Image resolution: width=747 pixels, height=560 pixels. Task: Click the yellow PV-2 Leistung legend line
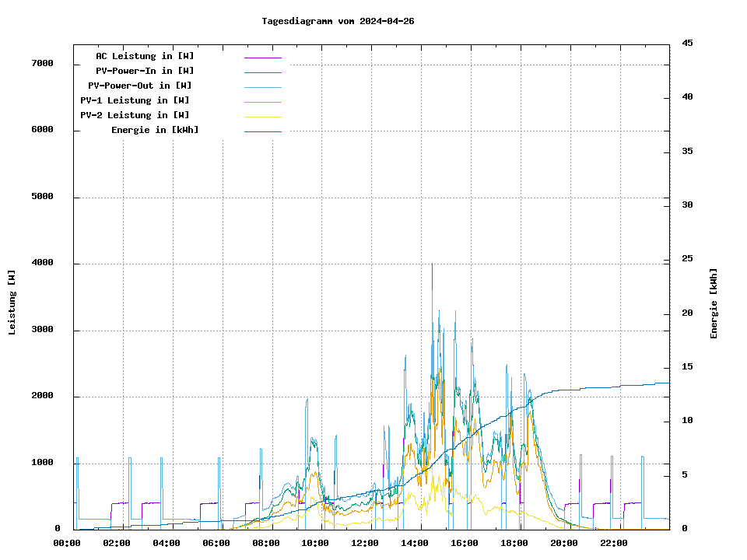point(262,116)
